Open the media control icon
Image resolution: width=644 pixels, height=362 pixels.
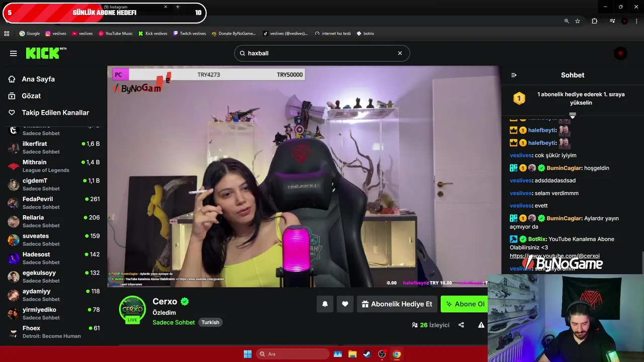tap(612, 21)
